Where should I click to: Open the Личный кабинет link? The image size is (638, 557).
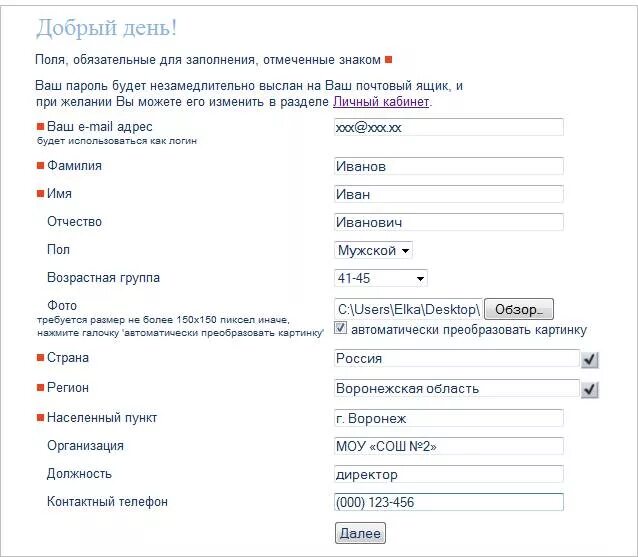click(381, 102)
